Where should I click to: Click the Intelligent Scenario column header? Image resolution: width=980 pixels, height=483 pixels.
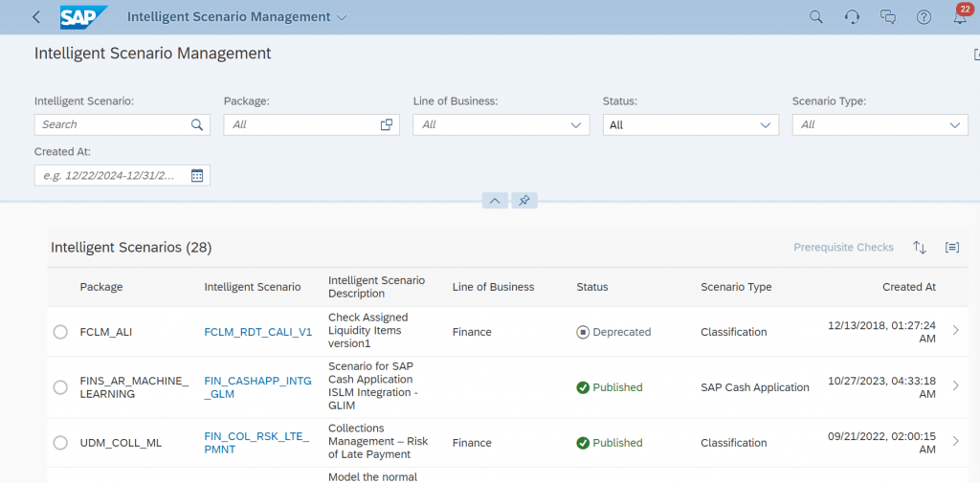[x=253, y=287]
